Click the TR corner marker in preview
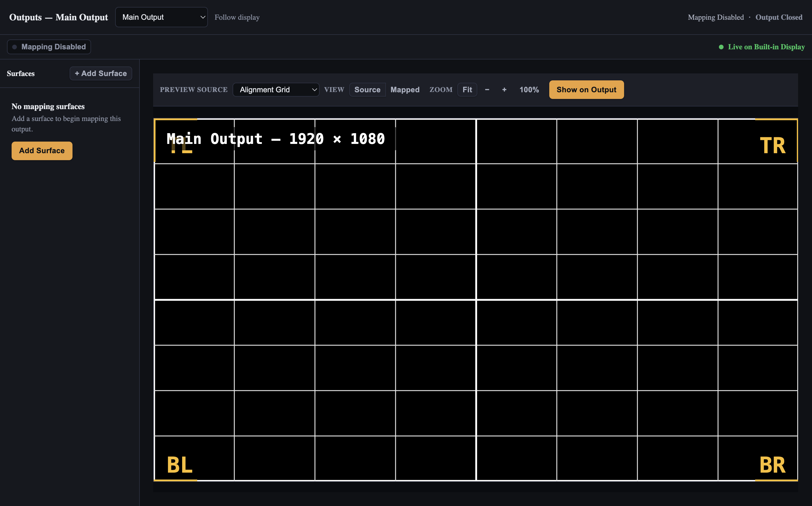The image size is (812, 506). click(x=772, y=146)
